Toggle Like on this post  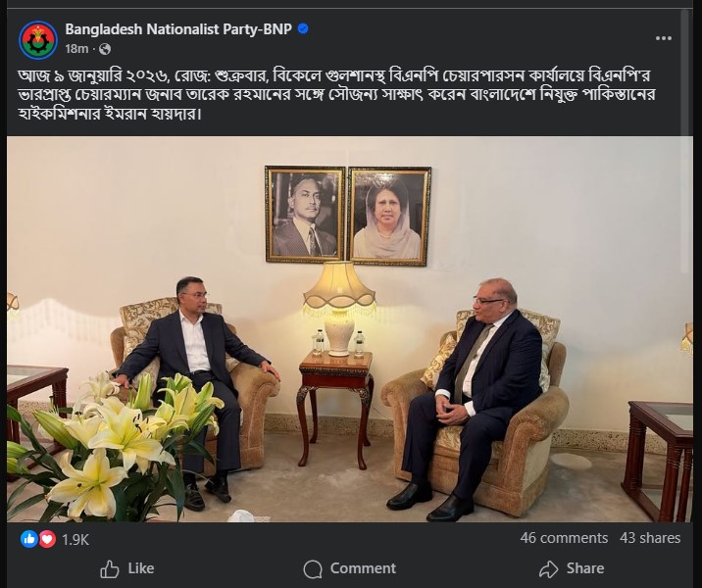[127, 568]
